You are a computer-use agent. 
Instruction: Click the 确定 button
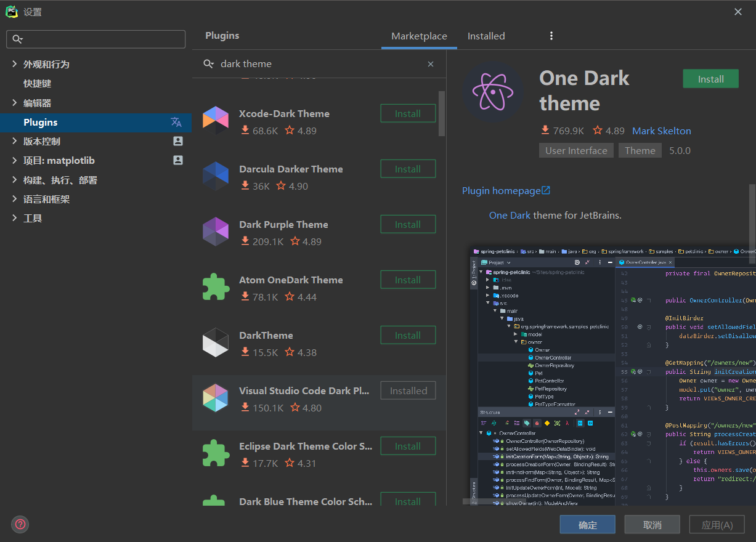tap(587, 525)
